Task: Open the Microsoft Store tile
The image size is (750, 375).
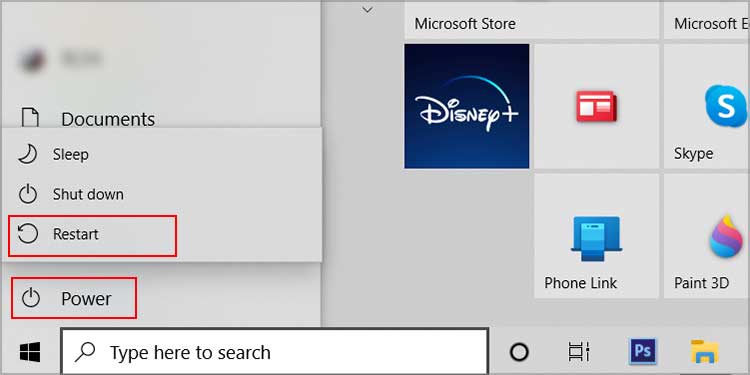Action: pos(531,21)
